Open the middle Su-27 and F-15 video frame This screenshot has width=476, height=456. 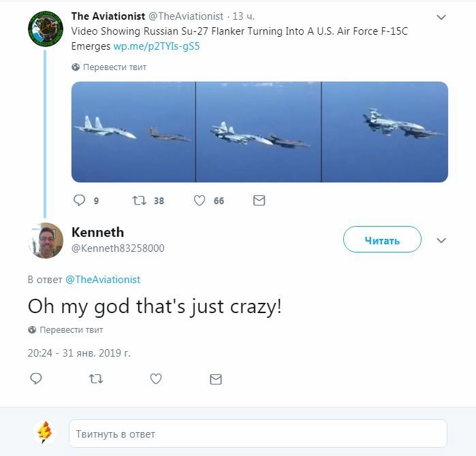[x=259, y=132]
